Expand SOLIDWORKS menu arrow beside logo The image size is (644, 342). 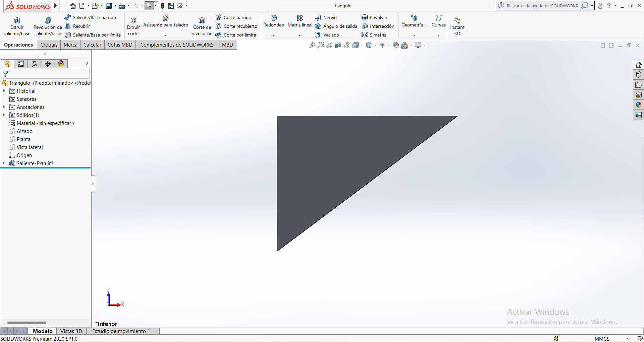[56, 6]
